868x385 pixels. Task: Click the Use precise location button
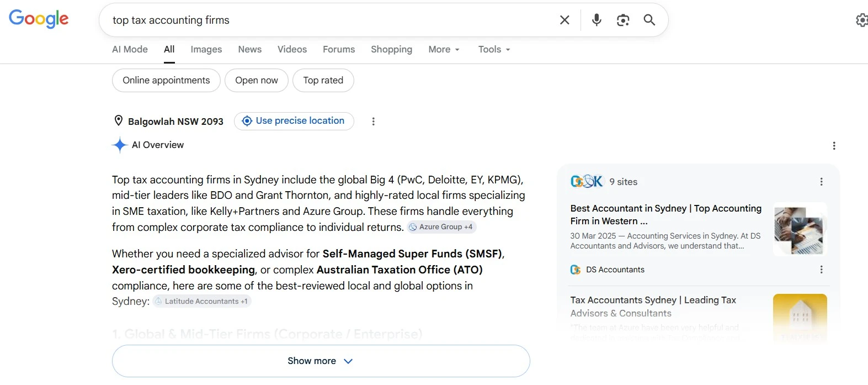(294, 121)
